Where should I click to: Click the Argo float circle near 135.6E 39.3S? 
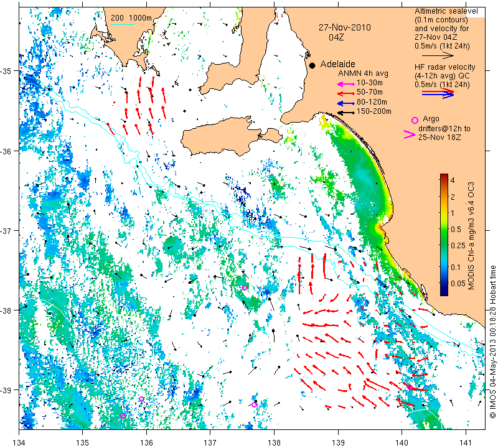(x=123, y=416)
